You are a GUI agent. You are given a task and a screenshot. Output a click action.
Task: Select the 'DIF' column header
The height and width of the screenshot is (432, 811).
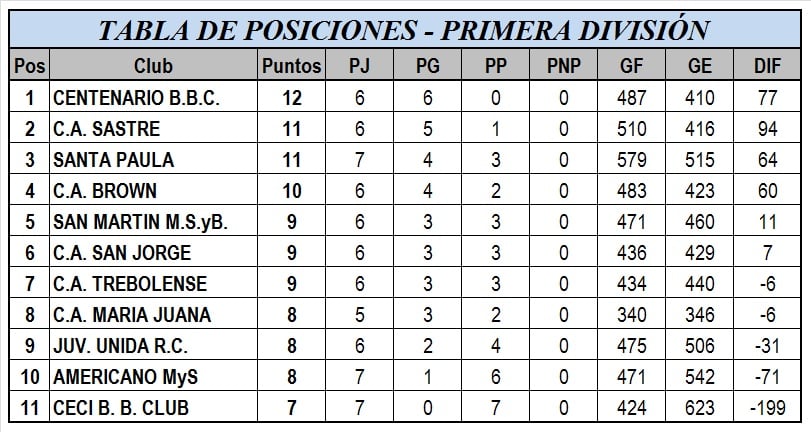(x=767, y=67)
